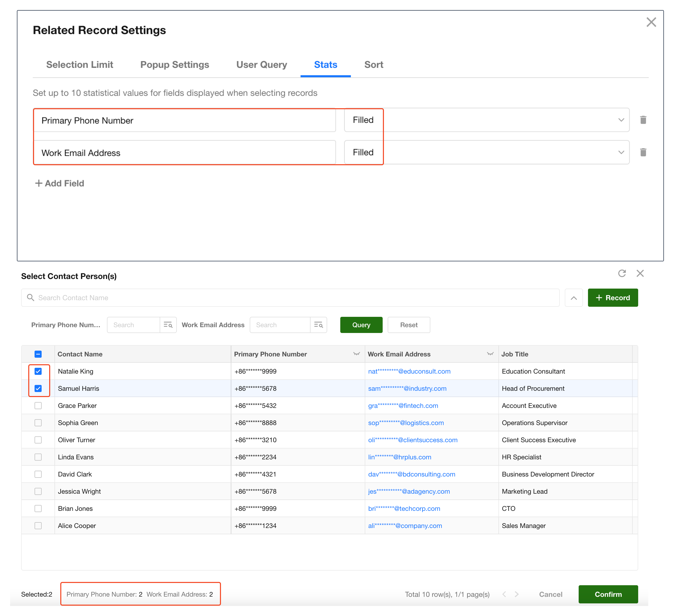Open filter icon for Primary Phone search
The height and width of the screenshot is (616, 674).
coord(168,325)
